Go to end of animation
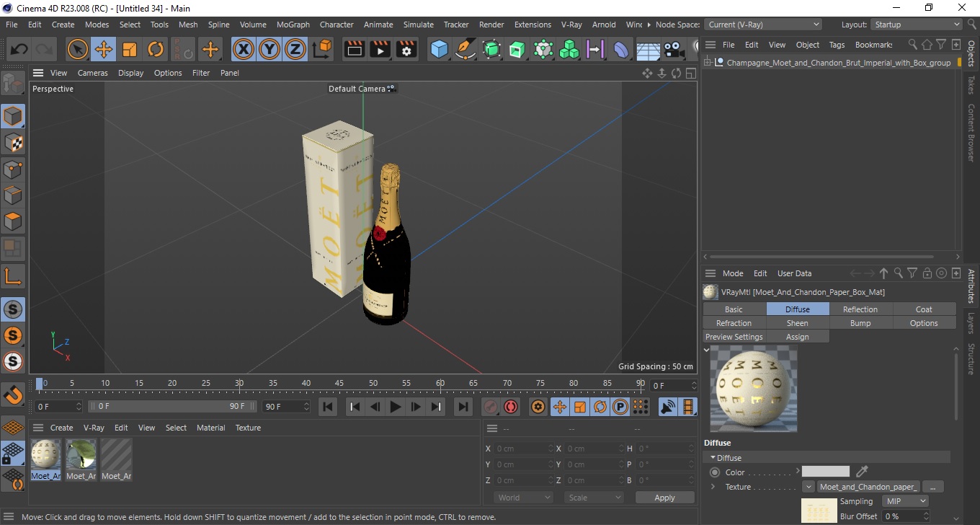 click(x=463, y=407)
